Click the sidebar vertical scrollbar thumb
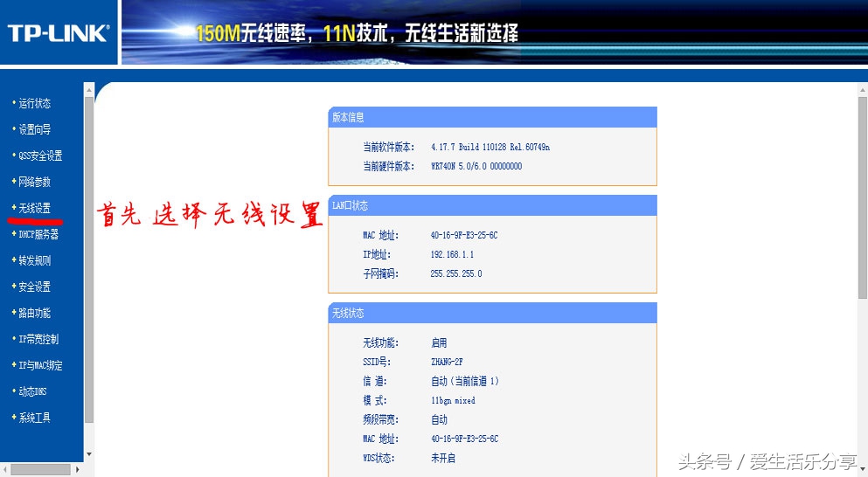The width and height of the screenshot is (868, 477). pos(88,260)
